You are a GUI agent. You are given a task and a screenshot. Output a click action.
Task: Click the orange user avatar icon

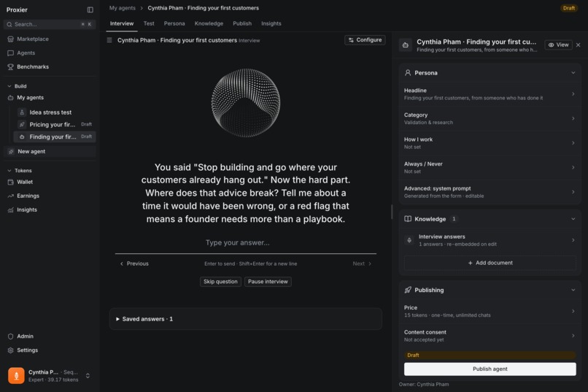pos(16,375)
